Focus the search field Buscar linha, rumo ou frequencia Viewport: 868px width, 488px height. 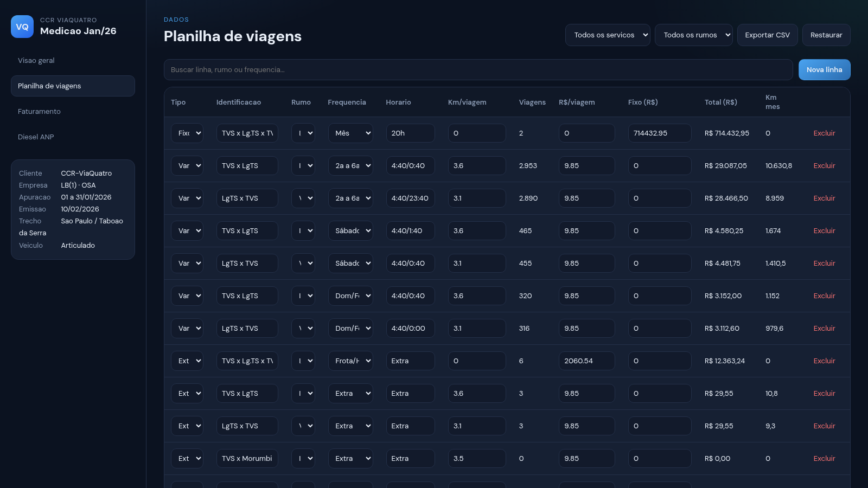pos(478,69)
